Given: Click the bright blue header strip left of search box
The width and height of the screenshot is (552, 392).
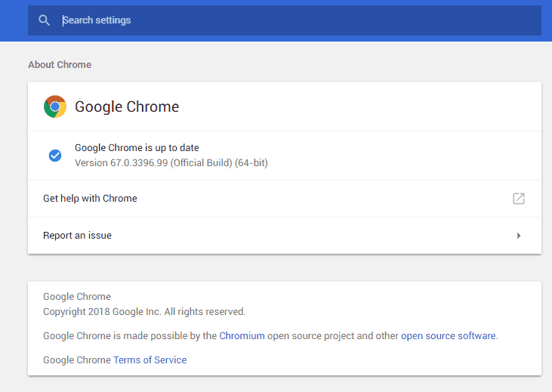Looking at the screenshot, I should coord(14,20).
